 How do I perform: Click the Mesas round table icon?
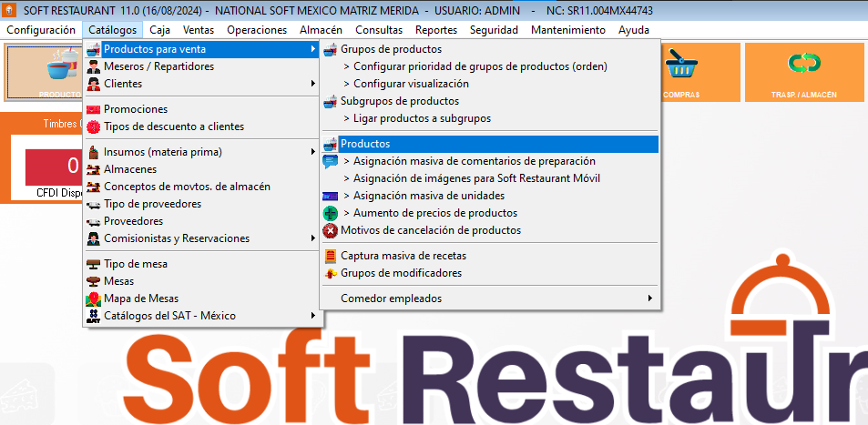tap(94, 281)
